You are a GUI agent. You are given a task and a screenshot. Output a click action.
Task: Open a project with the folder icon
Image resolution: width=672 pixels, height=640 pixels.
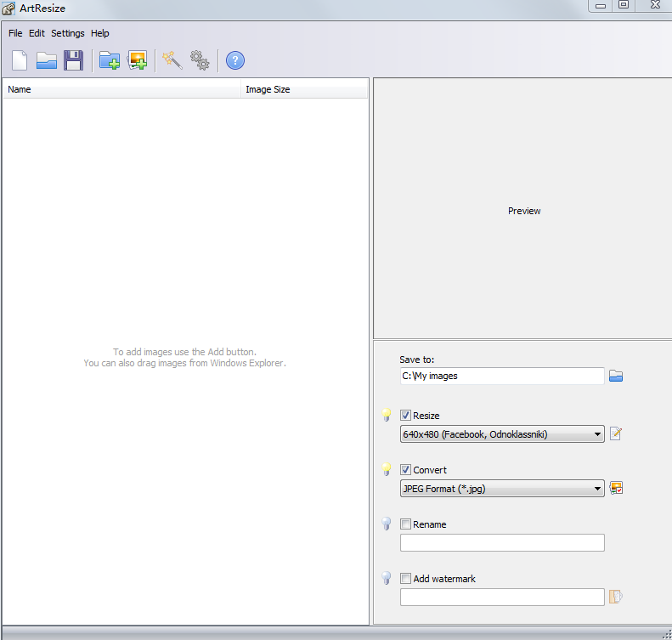[x=47, y=60]
